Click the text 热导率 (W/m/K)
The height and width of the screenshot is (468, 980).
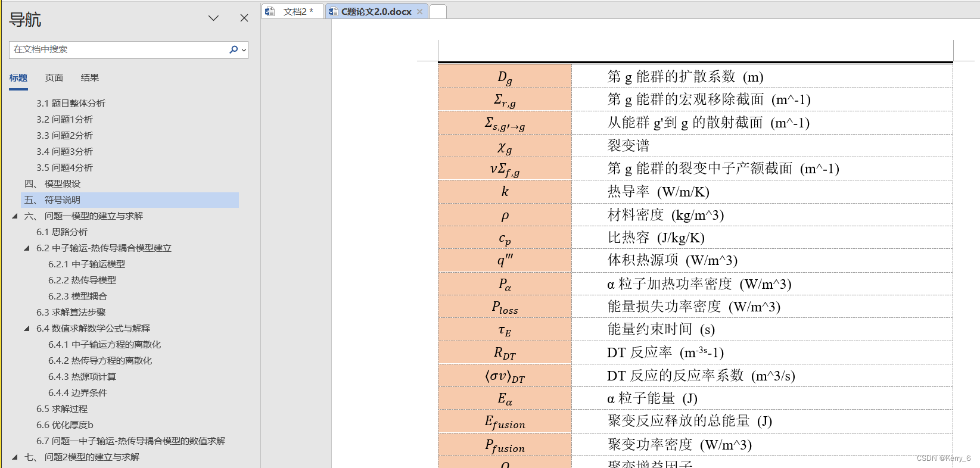(x=658, y=192)
